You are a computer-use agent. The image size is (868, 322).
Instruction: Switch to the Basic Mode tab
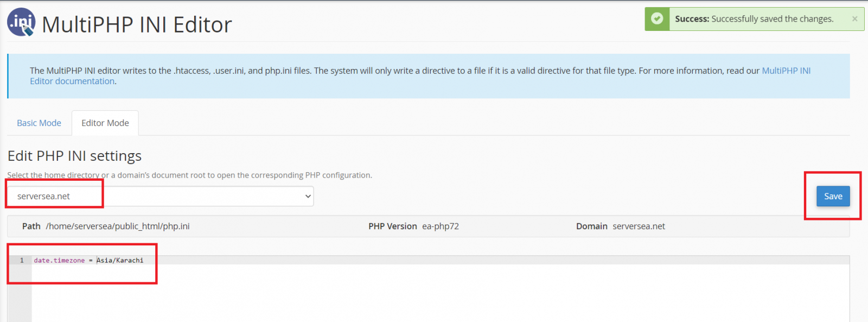tap(39, 123)
